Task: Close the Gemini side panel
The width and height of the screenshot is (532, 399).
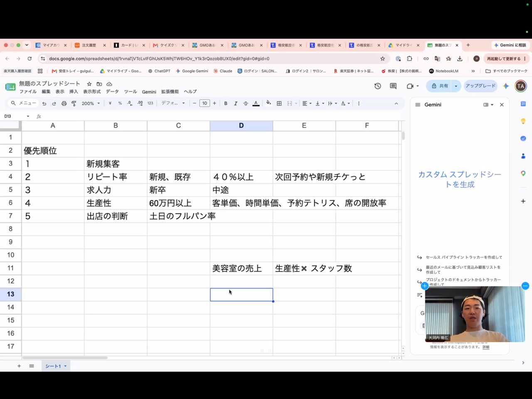Action: [x=502, y=105]
